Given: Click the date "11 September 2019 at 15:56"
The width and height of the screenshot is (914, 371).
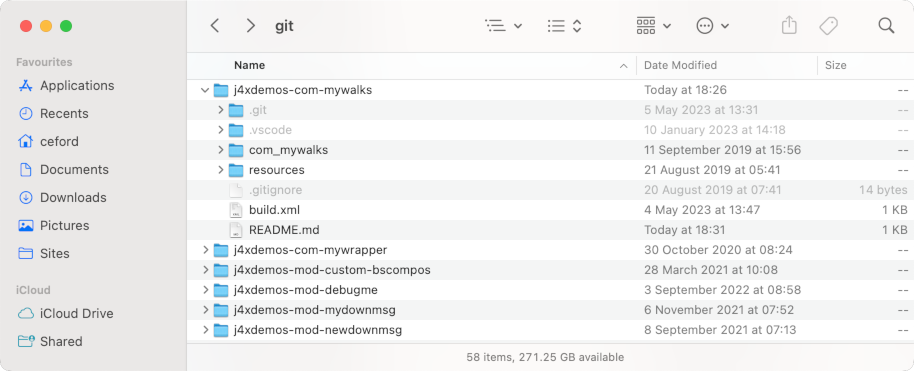Looking at the screenshot, I should point(722,150).
